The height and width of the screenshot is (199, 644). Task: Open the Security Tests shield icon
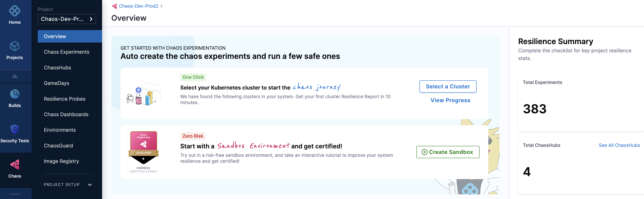15,129
